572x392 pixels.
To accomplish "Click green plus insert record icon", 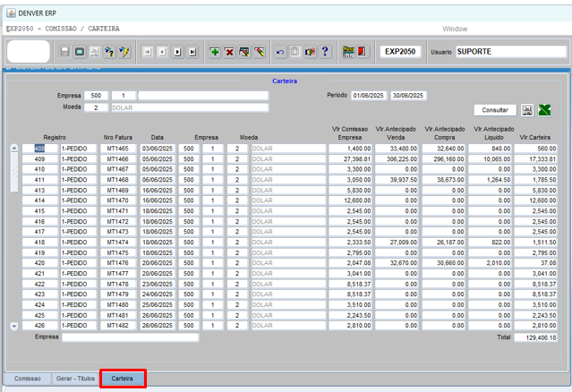I will (x=214, y=53).
